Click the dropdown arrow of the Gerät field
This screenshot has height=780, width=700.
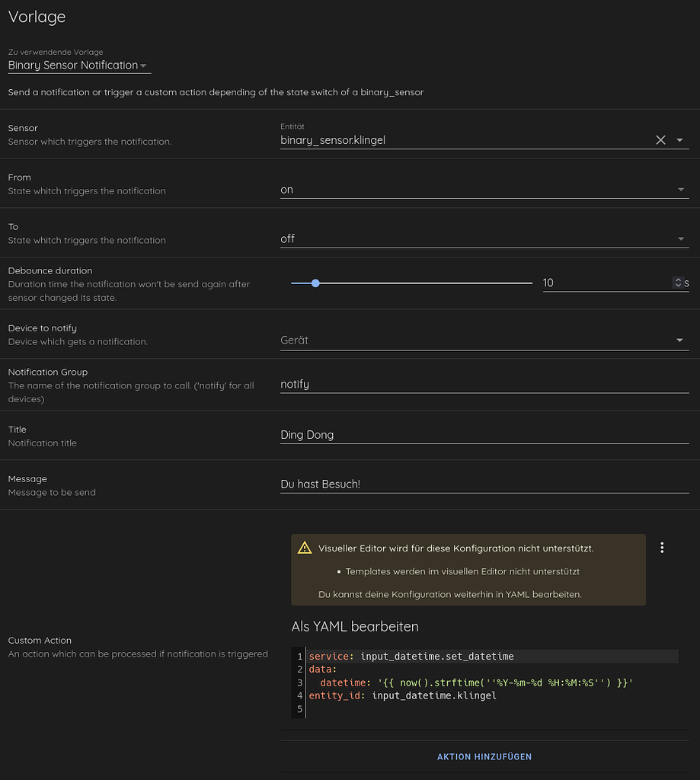[679, 340]
